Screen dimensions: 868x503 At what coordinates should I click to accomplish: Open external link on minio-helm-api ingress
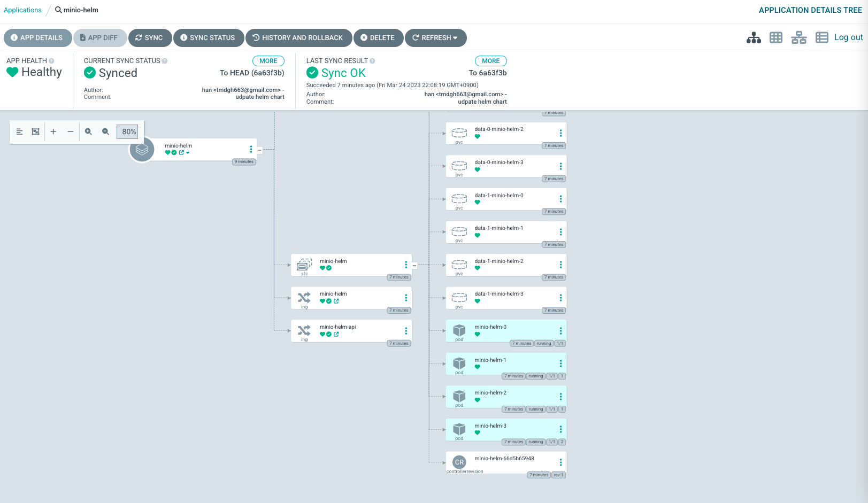336,334
